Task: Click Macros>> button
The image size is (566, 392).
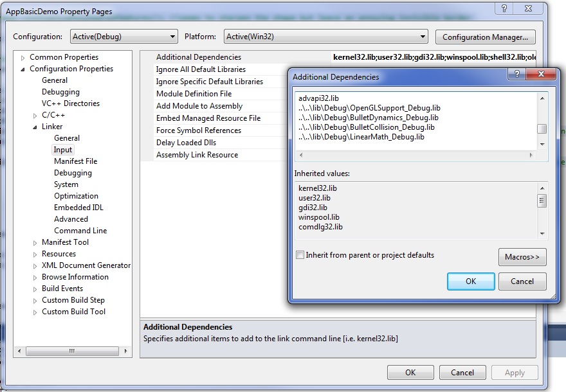Action: pos(522,257)
